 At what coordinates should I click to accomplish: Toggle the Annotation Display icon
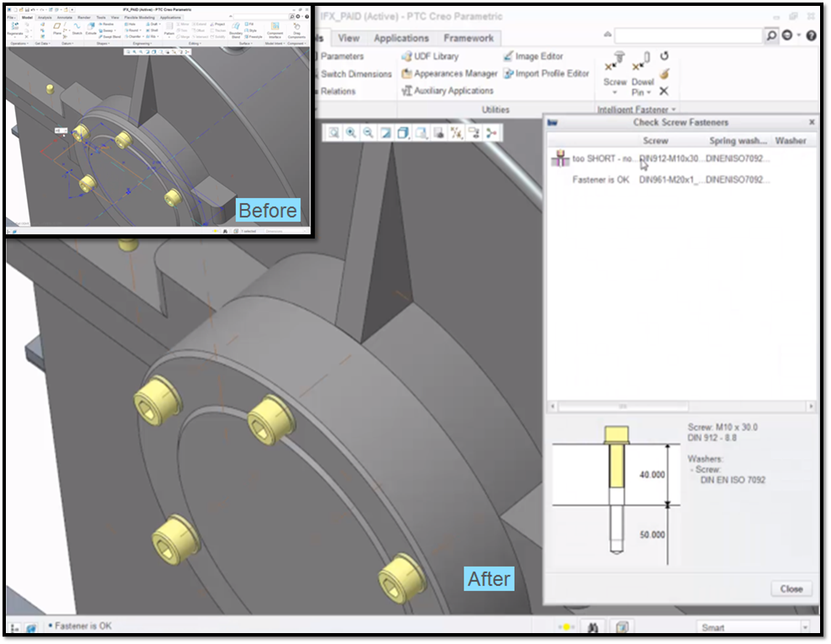[x=473, y=133]
